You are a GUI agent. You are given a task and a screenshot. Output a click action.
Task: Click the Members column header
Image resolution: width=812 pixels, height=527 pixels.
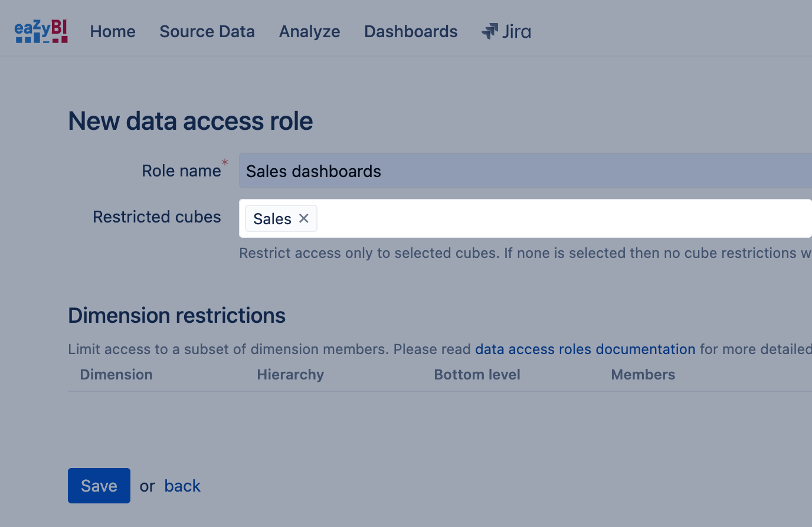coord(643,375)
